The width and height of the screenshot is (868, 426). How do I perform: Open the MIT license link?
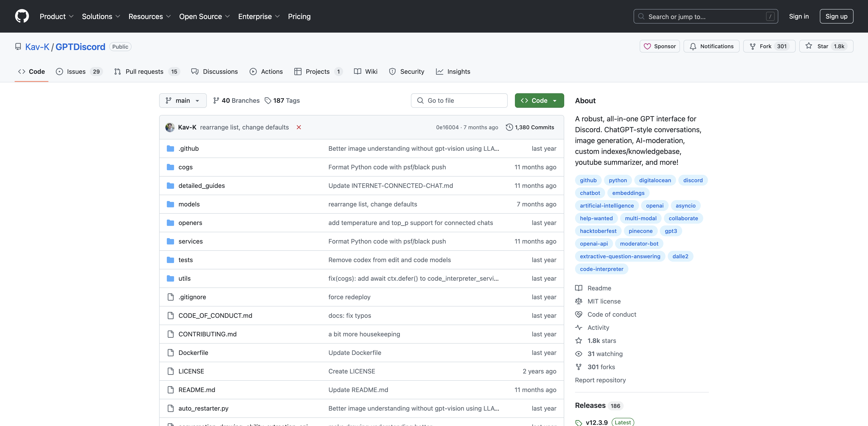(x=604, y=301)
